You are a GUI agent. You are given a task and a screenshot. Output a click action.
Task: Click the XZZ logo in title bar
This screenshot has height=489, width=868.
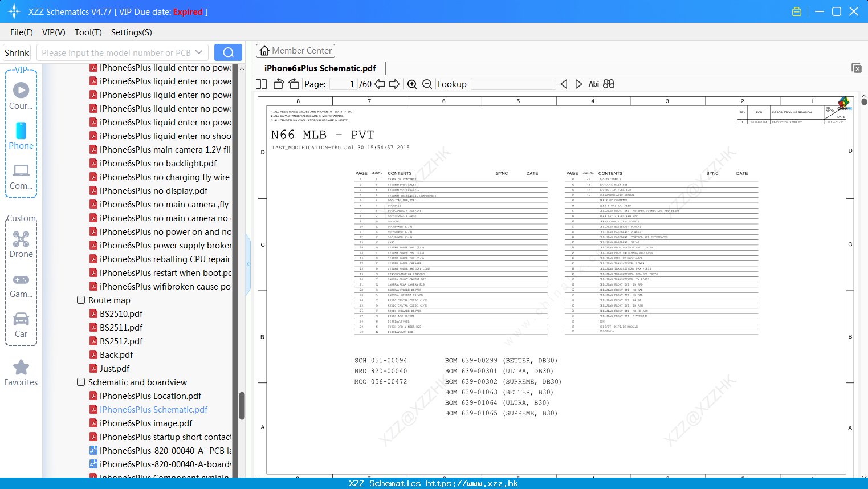[14, 11]
